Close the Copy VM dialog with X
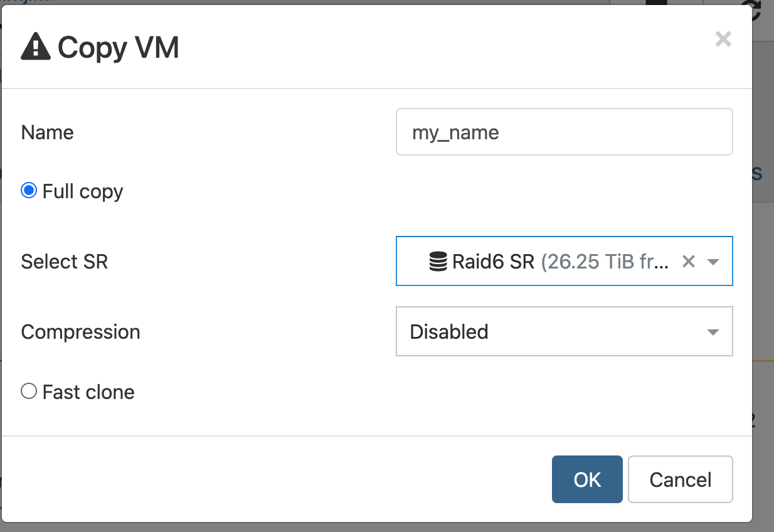The height and width of the screenshot is (532, 774). [723, 40]
